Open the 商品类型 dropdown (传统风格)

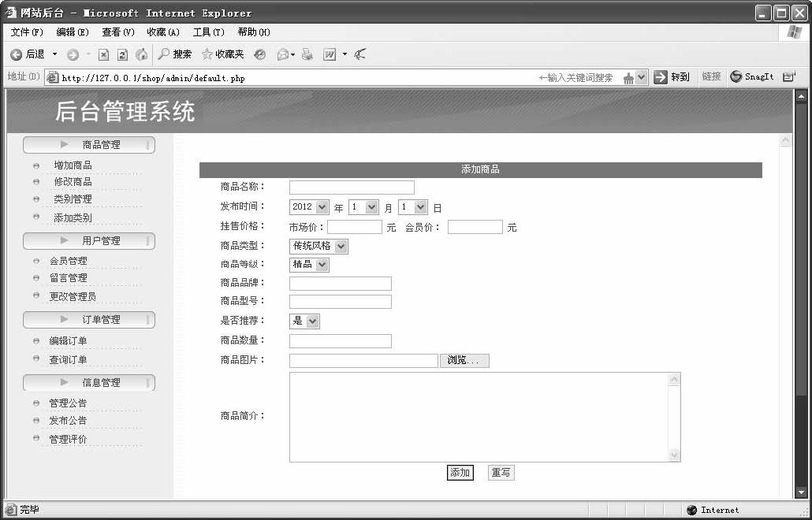click(x=319, y=247)
